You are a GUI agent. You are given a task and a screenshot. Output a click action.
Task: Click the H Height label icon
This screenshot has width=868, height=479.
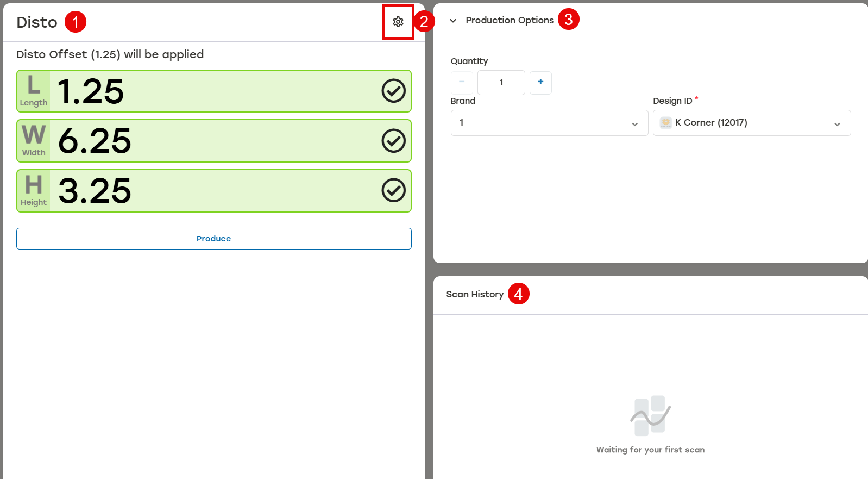34,191
